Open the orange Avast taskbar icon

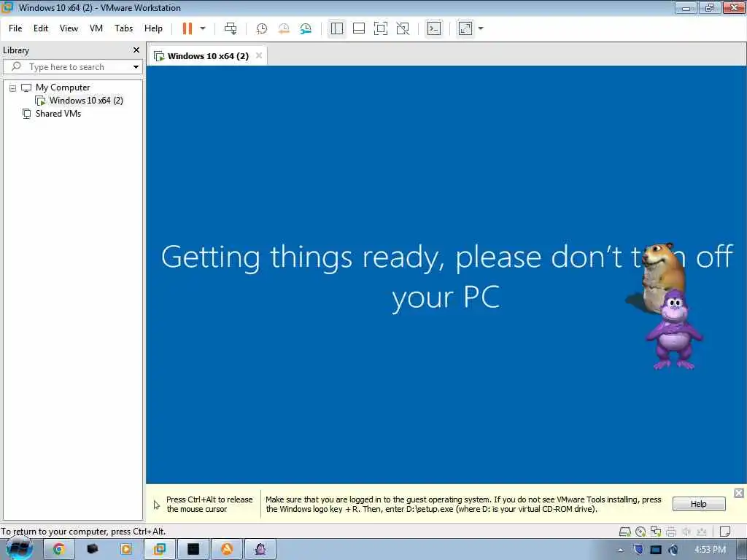(x=227, y=549)
